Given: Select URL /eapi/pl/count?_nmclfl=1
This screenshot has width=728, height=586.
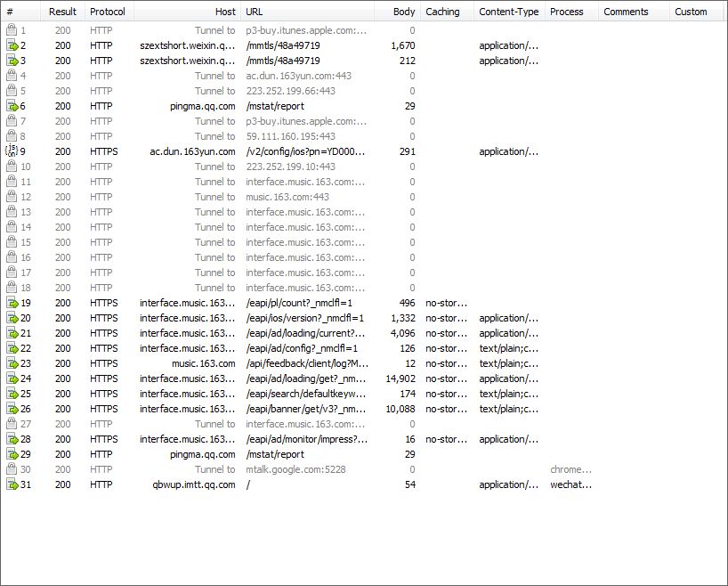Looking at the screenshot, I should pyautogui.click(x=299, y=303).
